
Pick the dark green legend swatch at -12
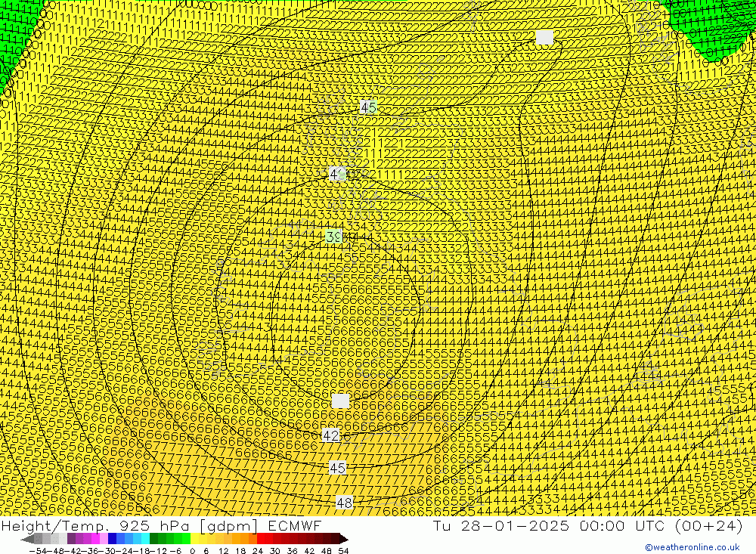153,539
